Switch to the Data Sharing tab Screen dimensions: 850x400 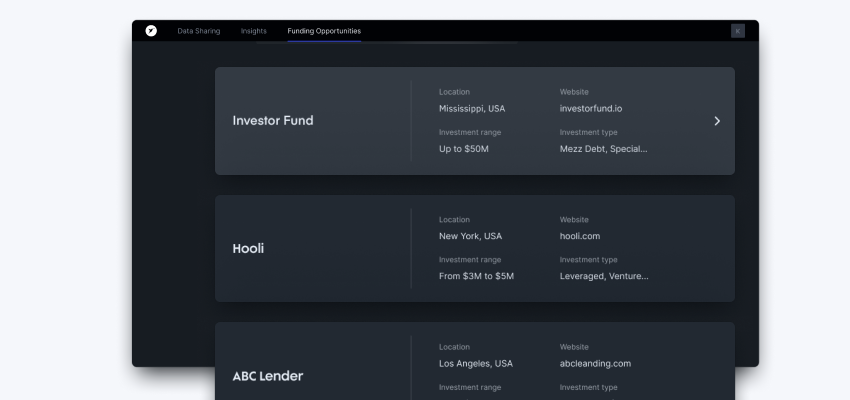pos(198,31)
